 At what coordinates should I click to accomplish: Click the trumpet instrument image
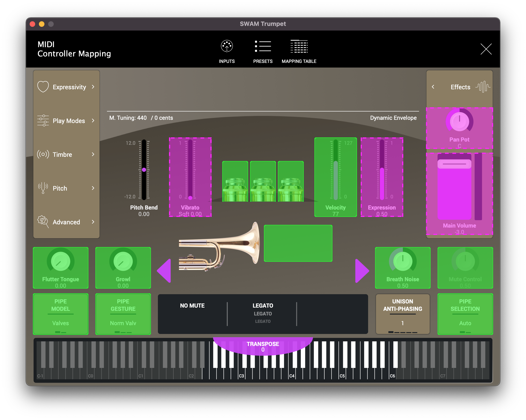click(219, 247)
